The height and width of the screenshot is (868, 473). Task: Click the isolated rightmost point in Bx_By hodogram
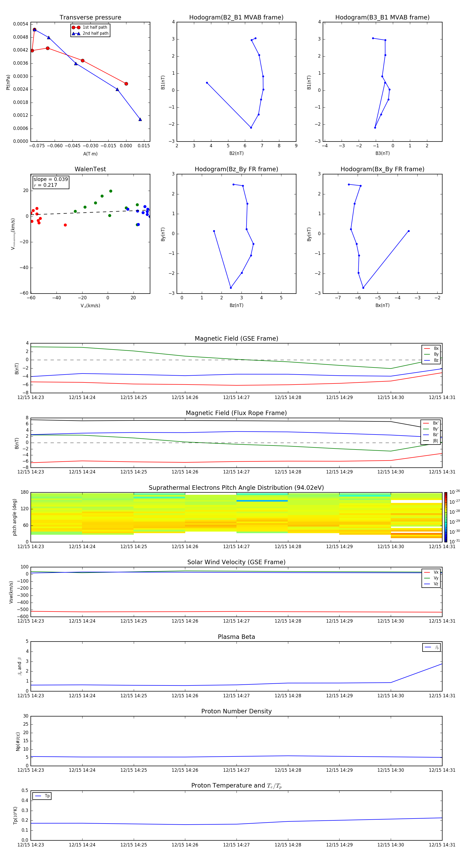coord(408,231)
